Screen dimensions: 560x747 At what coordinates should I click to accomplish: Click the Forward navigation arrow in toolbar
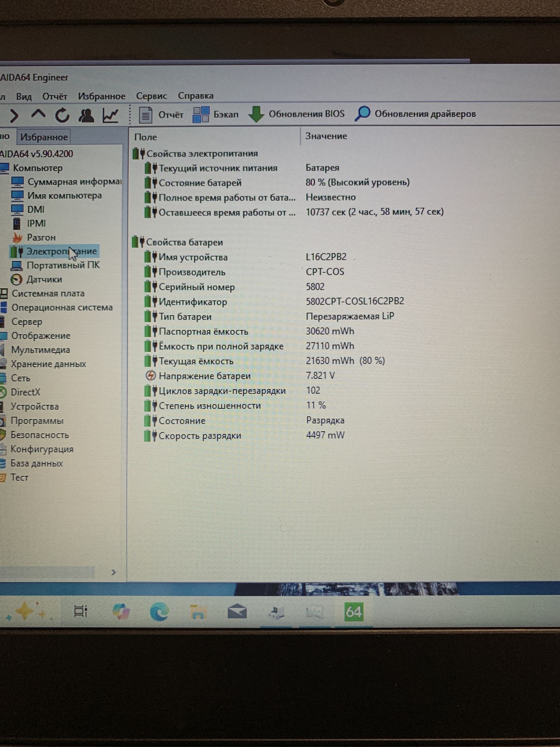[x=14, y=116]
